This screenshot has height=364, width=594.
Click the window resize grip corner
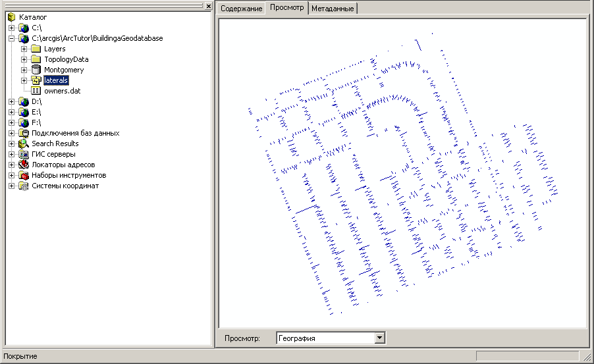(588, 357)
